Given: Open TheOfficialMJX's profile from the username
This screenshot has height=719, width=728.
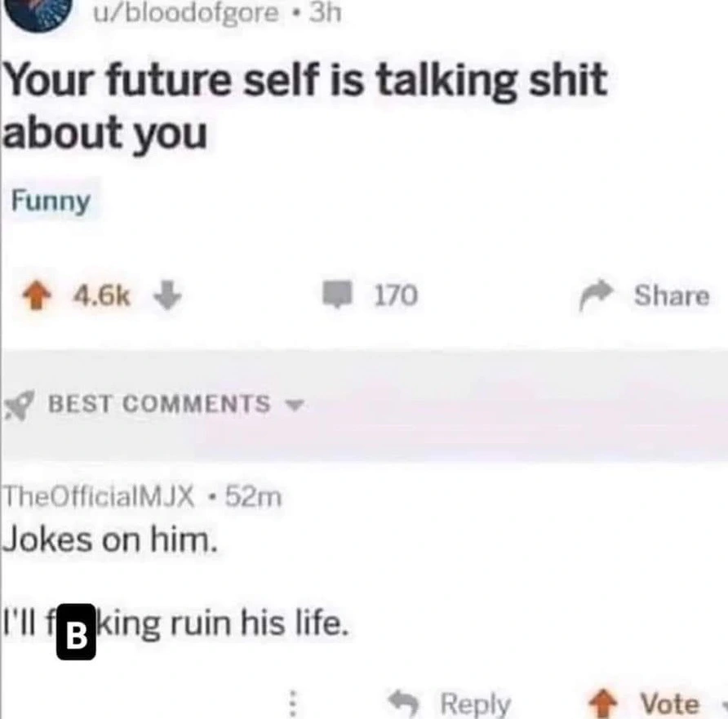Looking at the screenshot, I should click(x=99, y=497).
